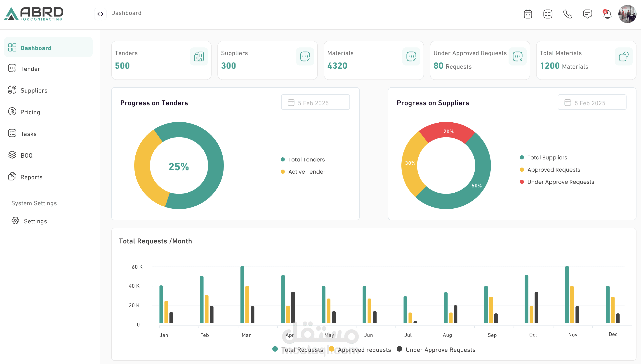
Task: Open BOQ from the sidebar menu
Action: (x=26, y=156)
